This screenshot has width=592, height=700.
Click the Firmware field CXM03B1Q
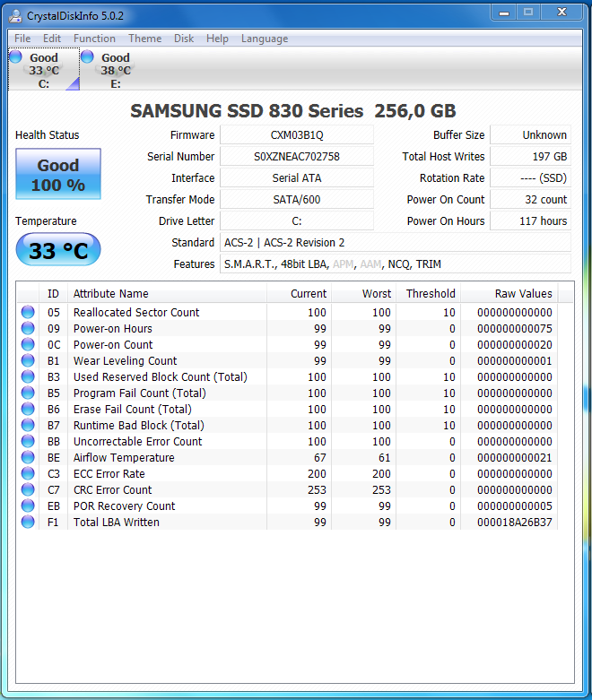(297, 134)
